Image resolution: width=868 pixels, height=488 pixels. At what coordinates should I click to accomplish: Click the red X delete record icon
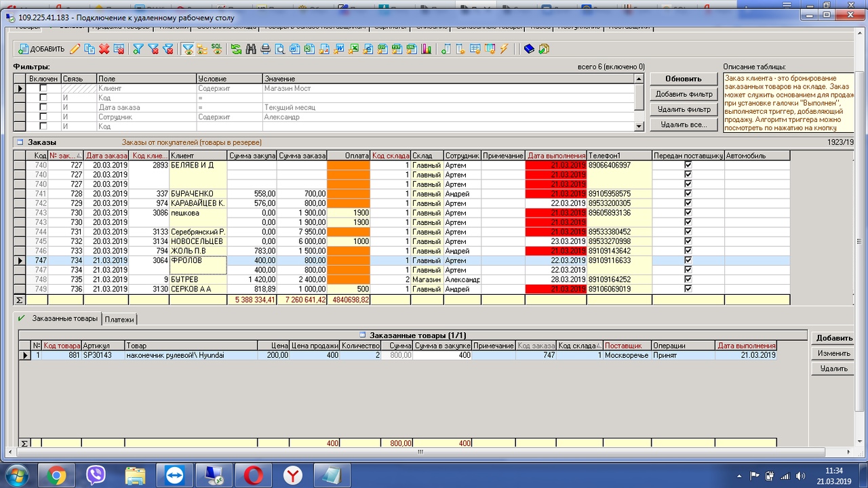(x=104, y=49)
